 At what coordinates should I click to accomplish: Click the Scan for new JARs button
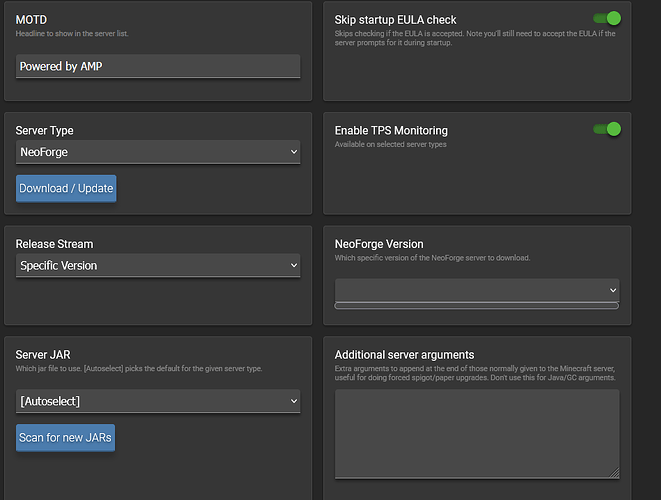point(66,438)
